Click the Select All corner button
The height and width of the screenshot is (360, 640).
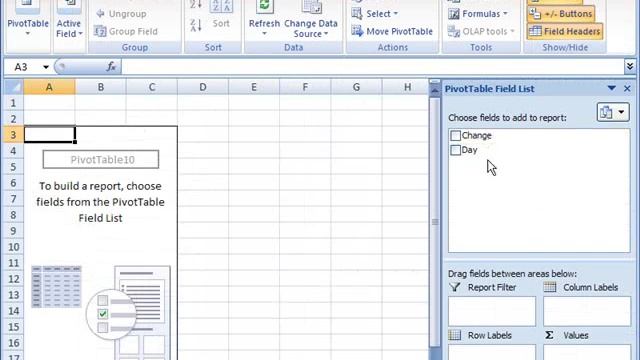[x=14, y=87]
